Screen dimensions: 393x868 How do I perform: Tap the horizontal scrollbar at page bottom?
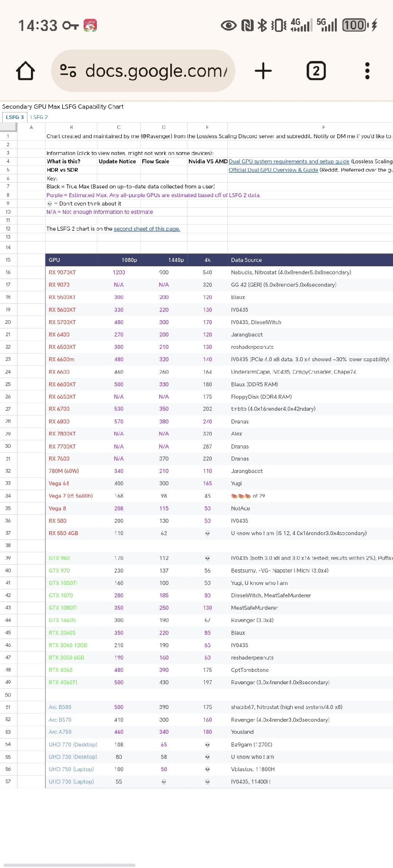(69, 865)
